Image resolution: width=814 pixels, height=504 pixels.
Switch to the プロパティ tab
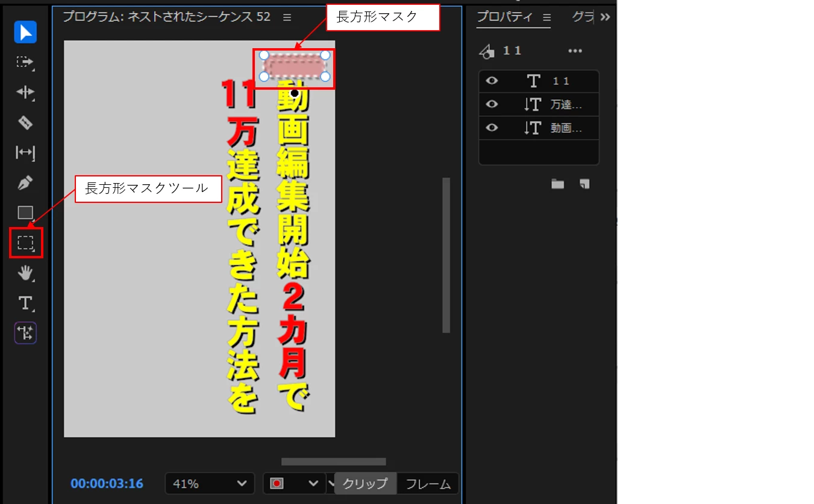pyautogui.click(x=505, y=17)
